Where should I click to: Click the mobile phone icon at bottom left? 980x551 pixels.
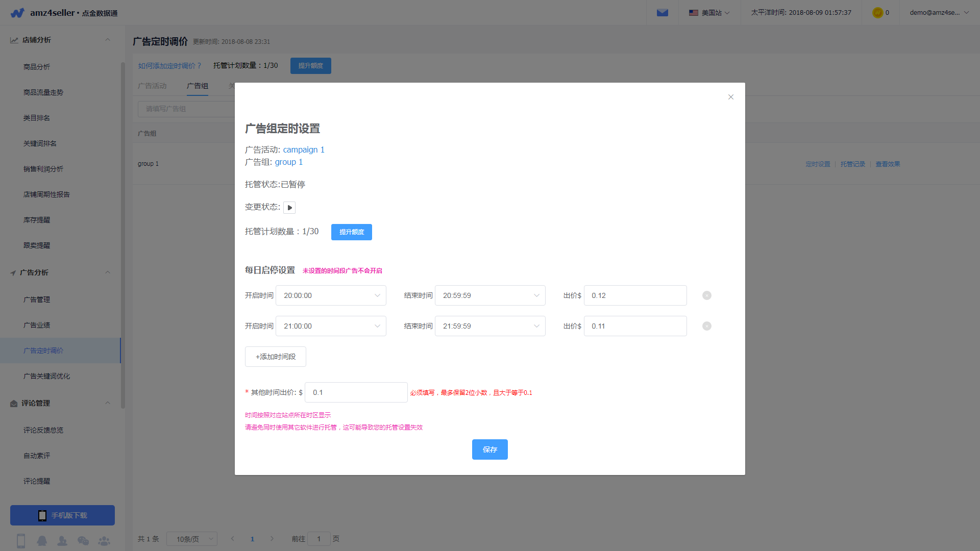(21, 541)
